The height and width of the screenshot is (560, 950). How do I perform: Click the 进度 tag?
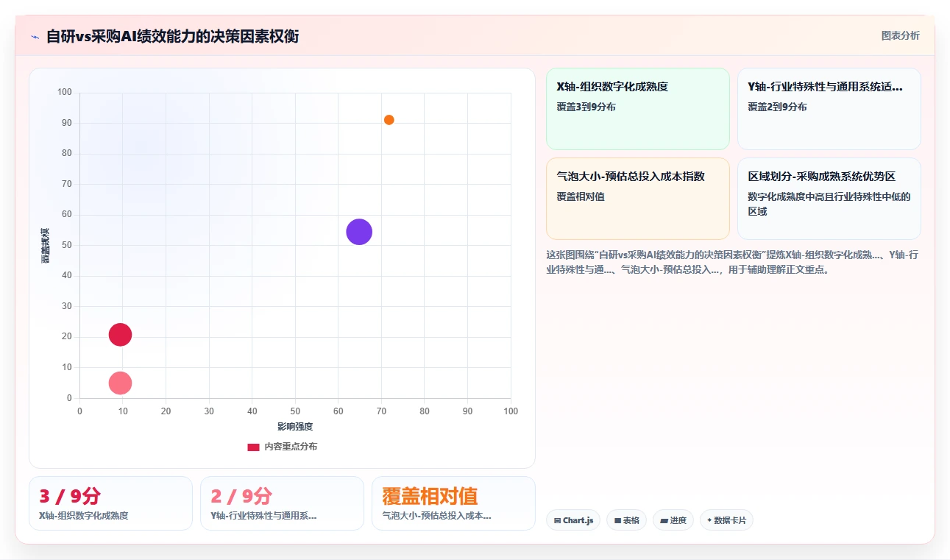click(x=673, y=520)
